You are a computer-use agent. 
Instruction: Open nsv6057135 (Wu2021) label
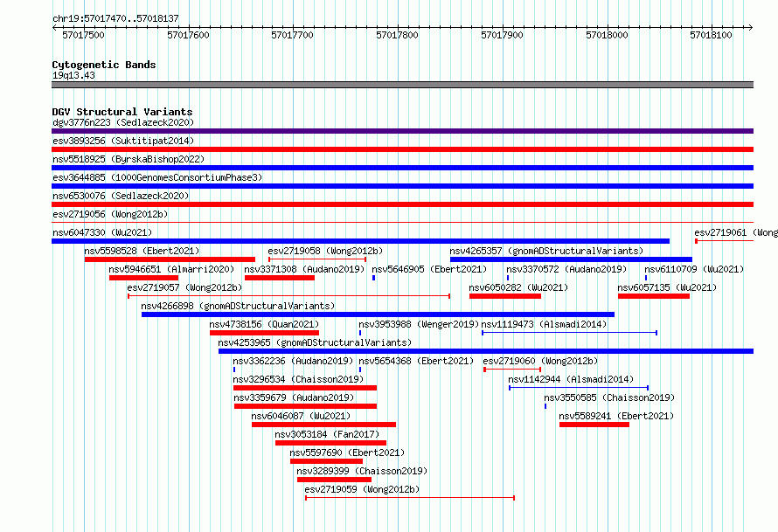pyautogui.click(x=667, y=287)
